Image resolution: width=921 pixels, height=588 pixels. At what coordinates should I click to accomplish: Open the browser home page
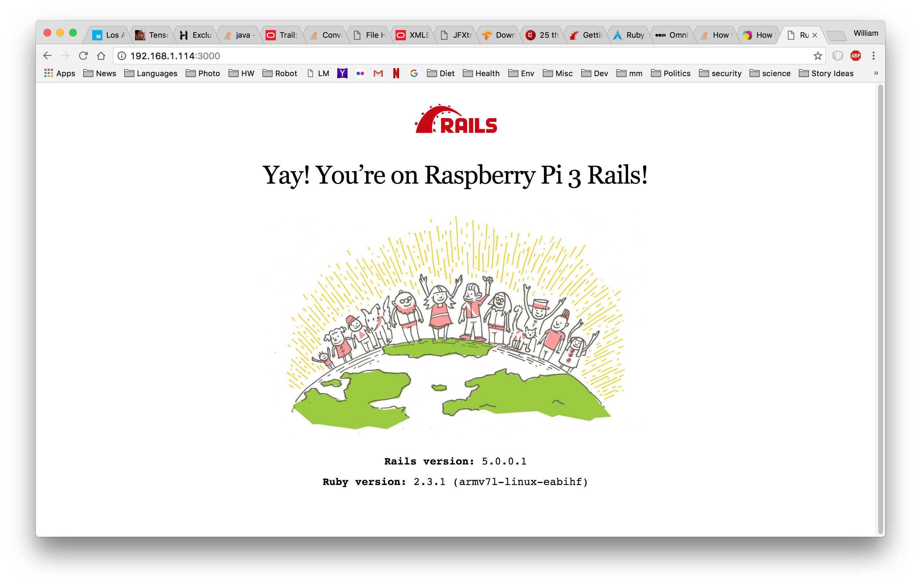click(101, 56)
